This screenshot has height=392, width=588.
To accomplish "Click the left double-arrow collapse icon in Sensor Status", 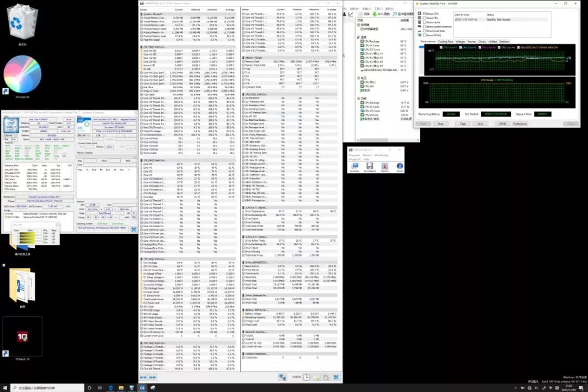I will 143,377.
